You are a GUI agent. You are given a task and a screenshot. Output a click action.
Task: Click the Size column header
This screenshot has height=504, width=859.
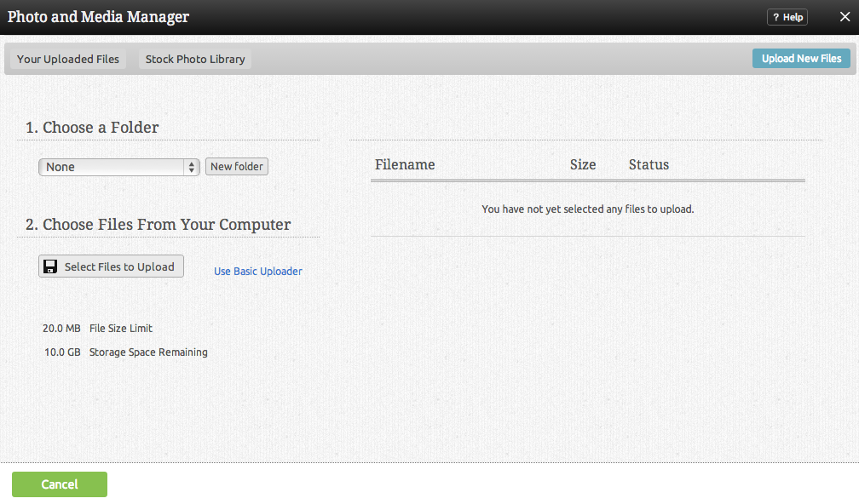click(583, 164)
